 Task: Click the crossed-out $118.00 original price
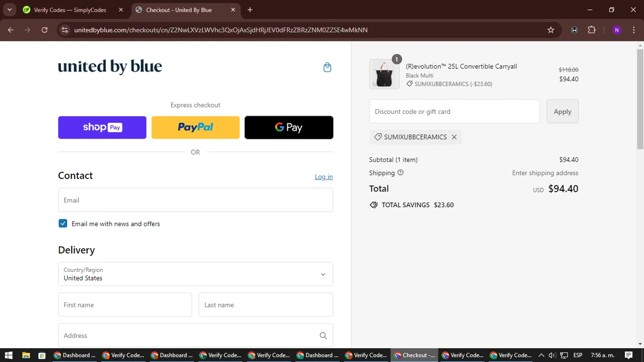click(x=568, y=70)
